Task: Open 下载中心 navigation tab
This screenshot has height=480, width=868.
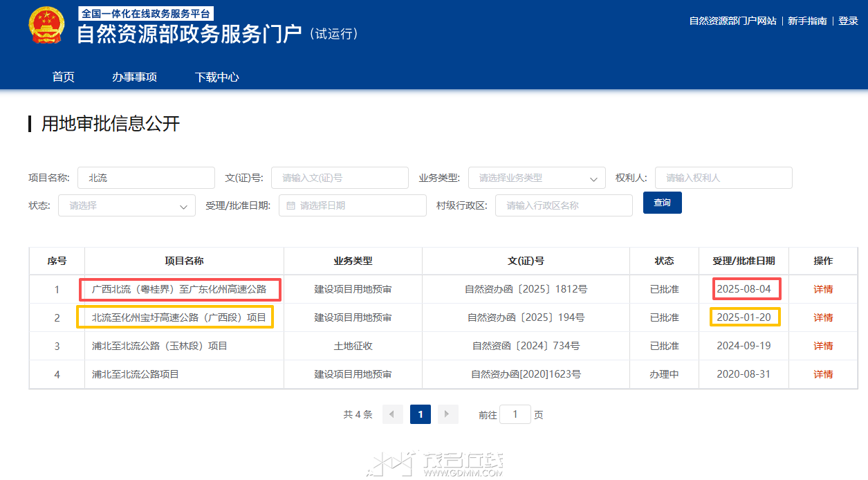Action: point(217,77)
